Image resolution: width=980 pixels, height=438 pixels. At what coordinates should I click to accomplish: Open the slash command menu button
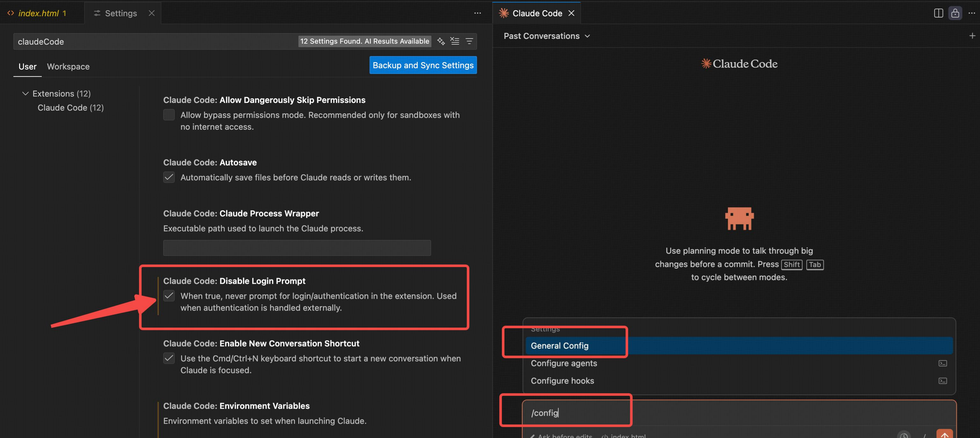pos(925,435)
